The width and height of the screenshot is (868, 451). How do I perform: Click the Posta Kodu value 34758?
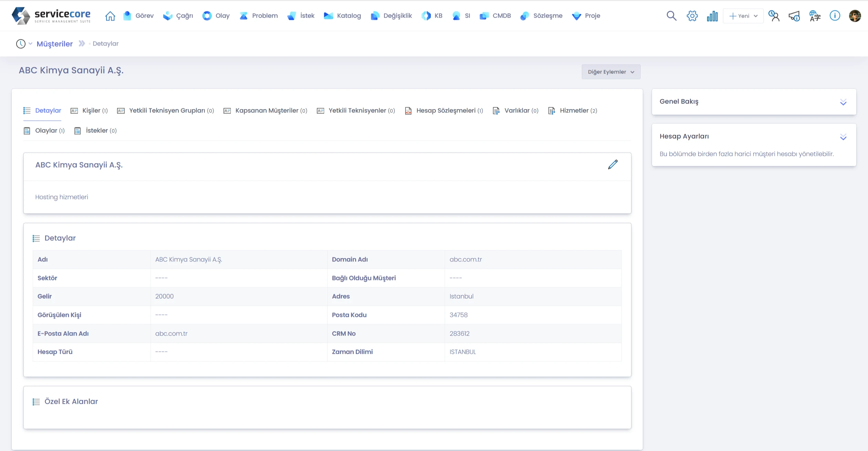click(458, 315)
